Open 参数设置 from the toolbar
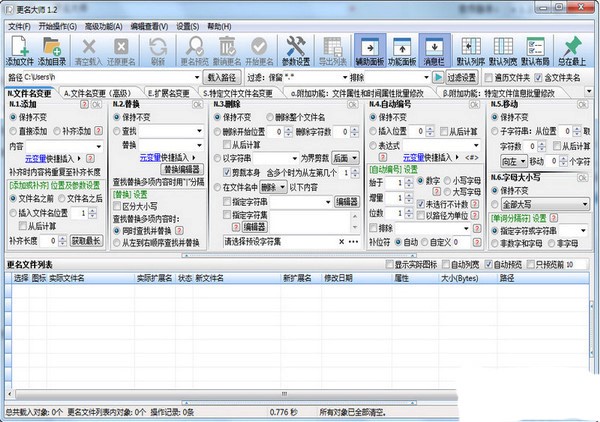The height and width of the screenshot is (422, 600). (296, 45)
